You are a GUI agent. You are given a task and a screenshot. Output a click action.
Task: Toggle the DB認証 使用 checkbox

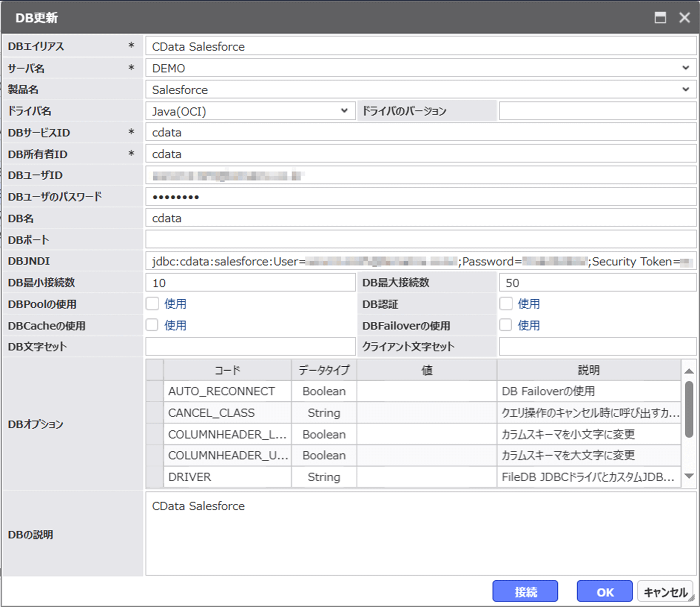click(x=505, y=304)
